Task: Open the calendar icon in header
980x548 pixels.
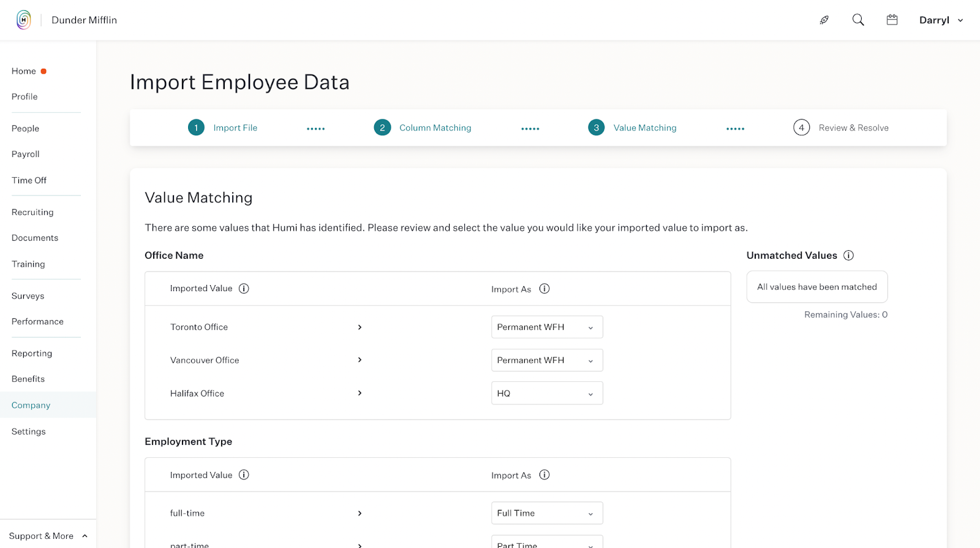Action: (x=892, y=20)
